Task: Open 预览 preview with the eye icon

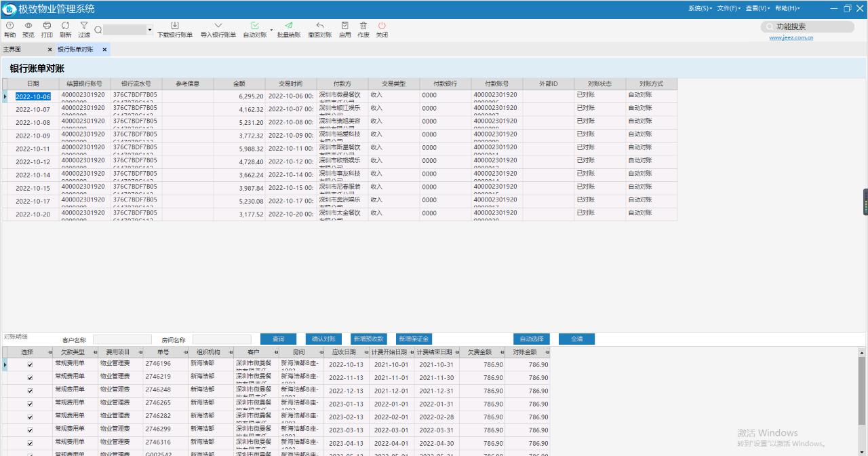Action: [x=28, y=26]
